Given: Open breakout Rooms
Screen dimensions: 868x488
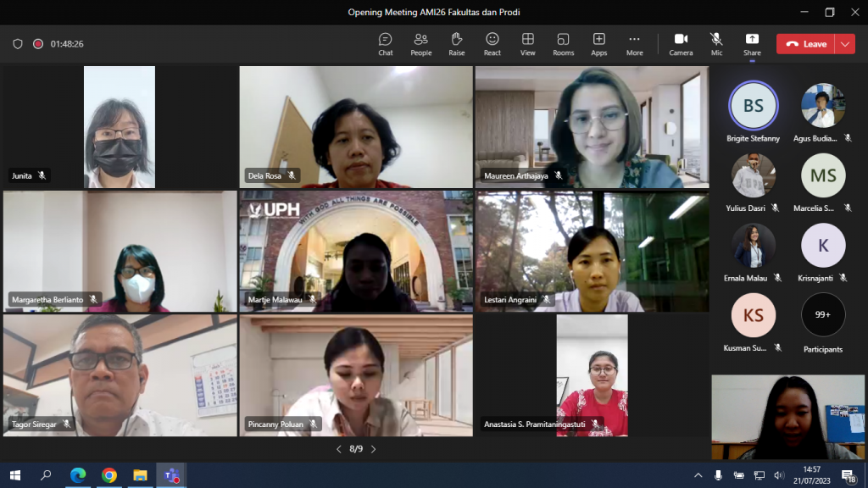Looking at the screenshot, I should point(563,44).
